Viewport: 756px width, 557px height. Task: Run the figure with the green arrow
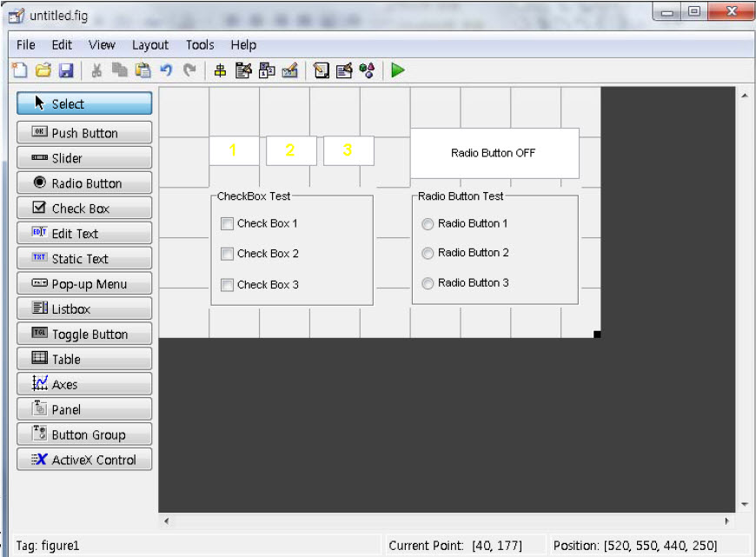click(x=398, y=70)
